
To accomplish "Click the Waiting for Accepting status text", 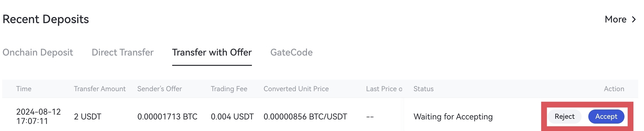I will tap(453, 117).
